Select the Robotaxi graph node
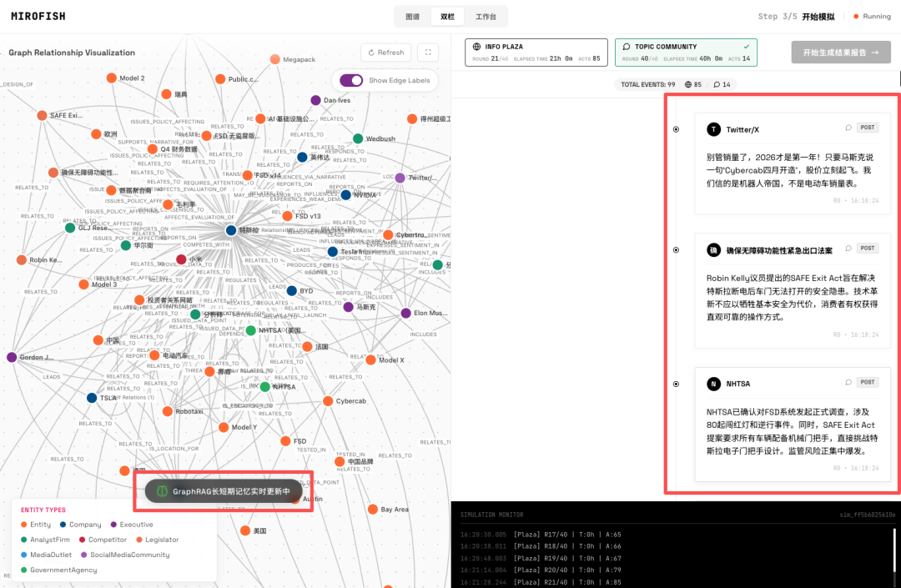 pyautogui.click(x=167, y=411)
